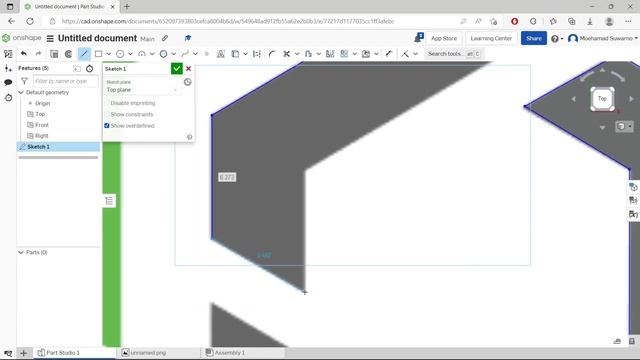
Task: Select the insert image tool
Action: coord(366,54)
